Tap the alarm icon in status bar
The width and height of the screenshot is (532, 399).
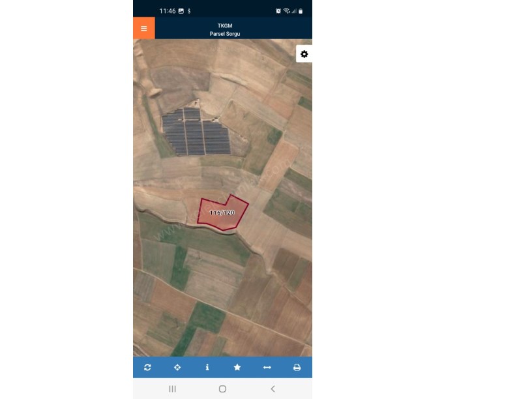pyautogui.click(x=278, y=11)
